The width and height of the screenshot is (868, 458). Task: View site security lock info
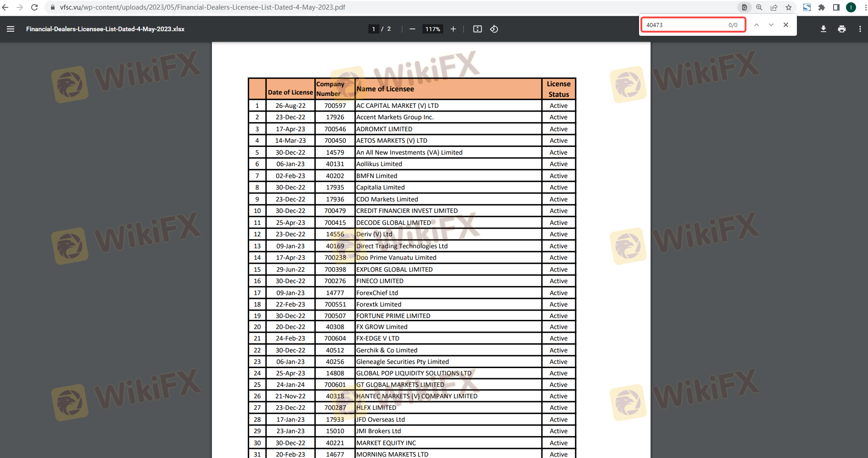click(52, 7)
